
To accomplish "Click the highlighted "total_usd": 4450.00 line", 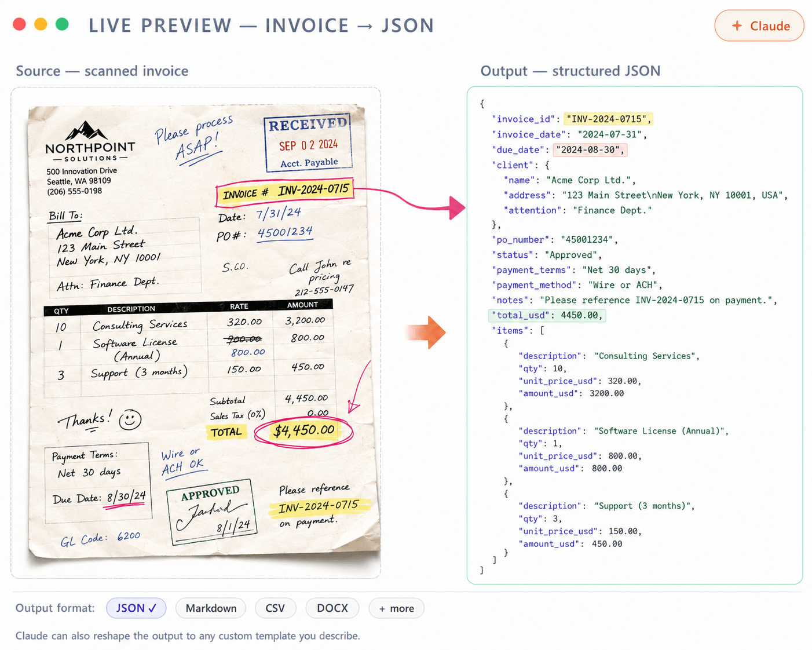I will point(547,315).
